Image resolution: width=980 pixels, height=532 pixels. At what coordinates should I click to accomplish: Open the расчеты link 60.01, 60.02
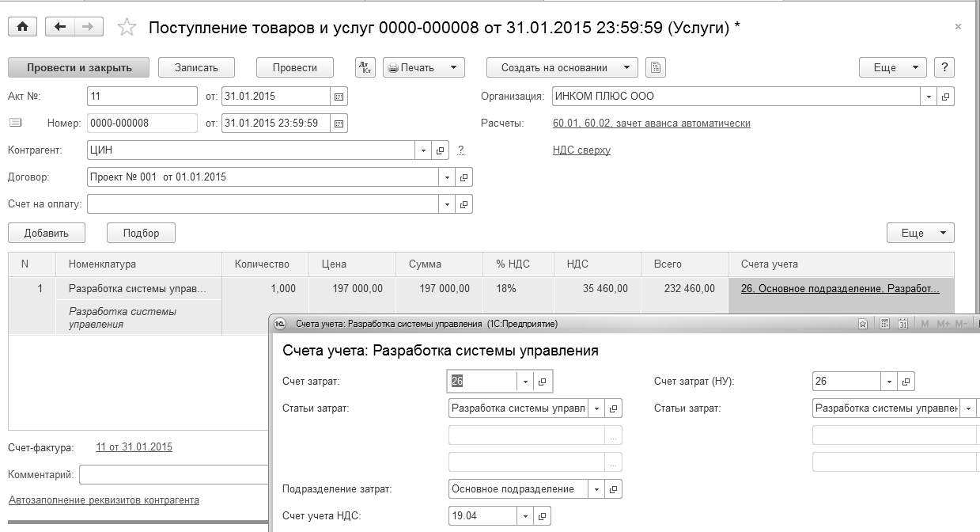click(652, 123)
